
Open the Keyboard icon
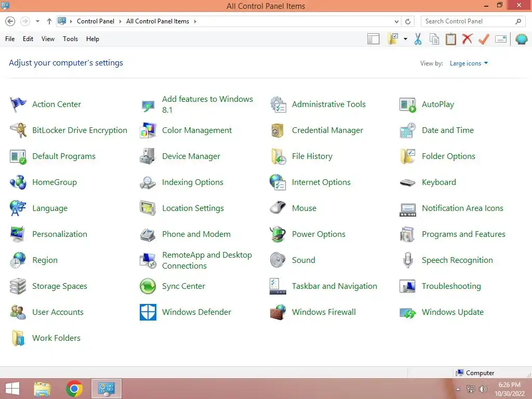(x=407, y=182)
